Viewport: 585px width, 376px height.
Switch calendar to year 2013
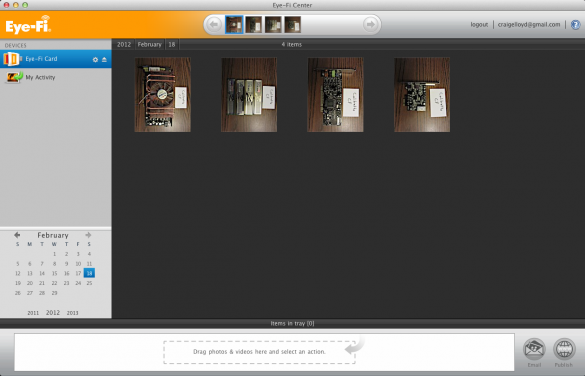click(x=72, y=313)
